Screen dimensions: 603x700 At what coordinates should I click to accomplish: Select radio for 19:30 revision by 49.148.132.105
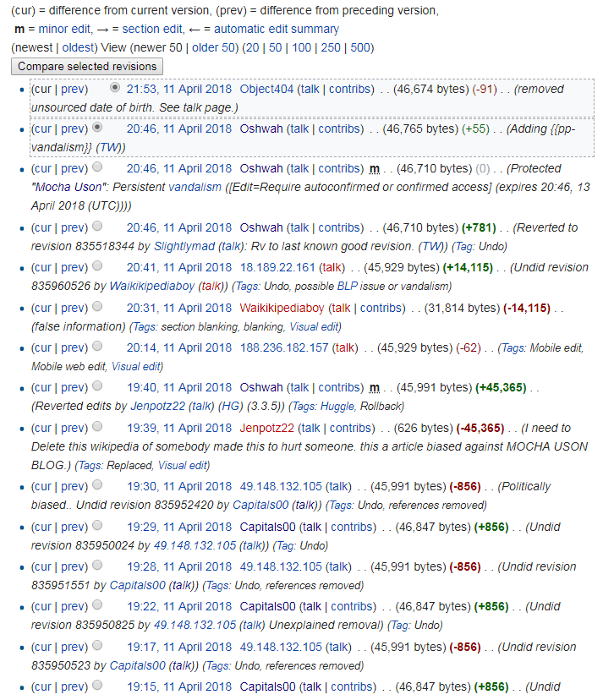coord(97,484)
